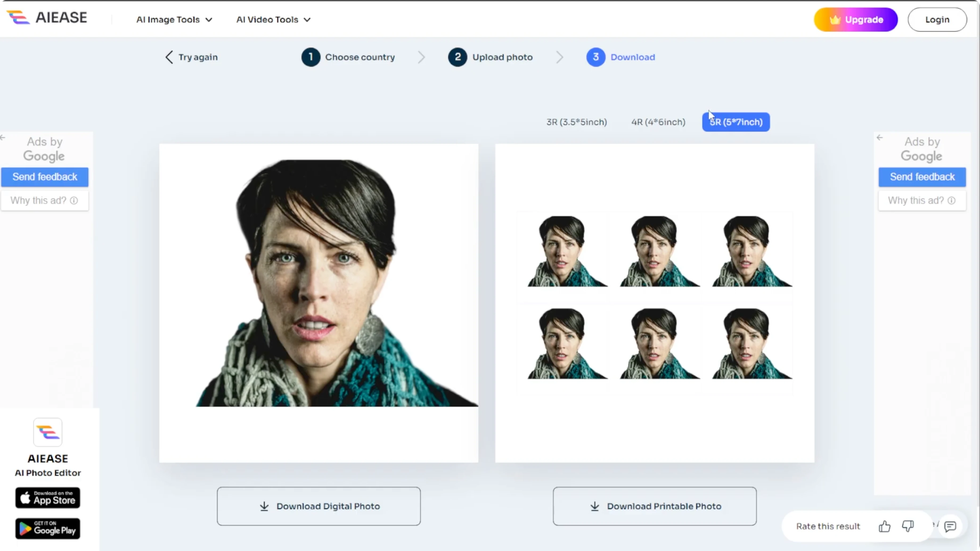Open the App Store download badge
The height and width of the screenshot is (551, 980).
pos(48,498)
